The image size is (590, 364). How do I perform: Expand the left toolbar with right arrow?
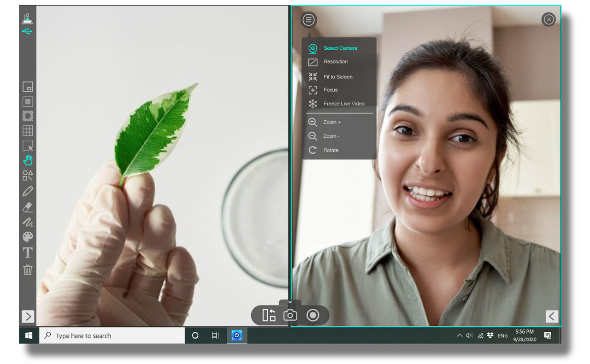pyautogui.click(x=28, y=317)
